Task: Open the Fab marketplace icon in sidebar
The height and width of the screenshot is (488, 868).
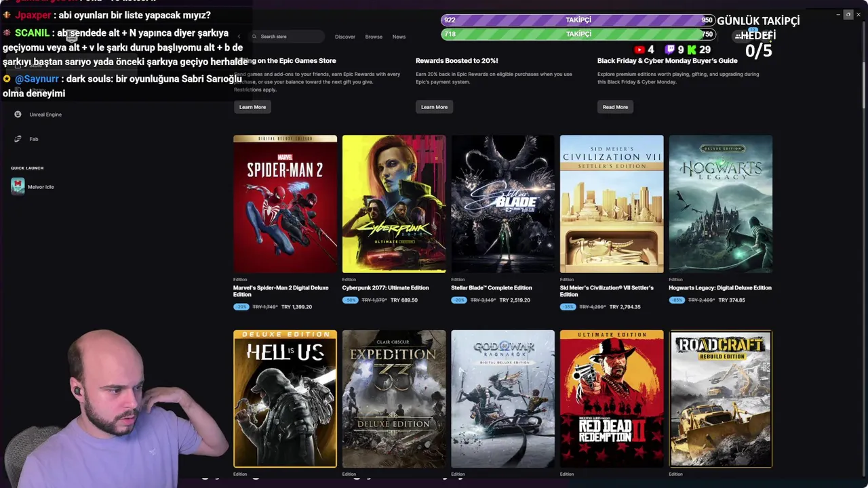Action: 18,139
